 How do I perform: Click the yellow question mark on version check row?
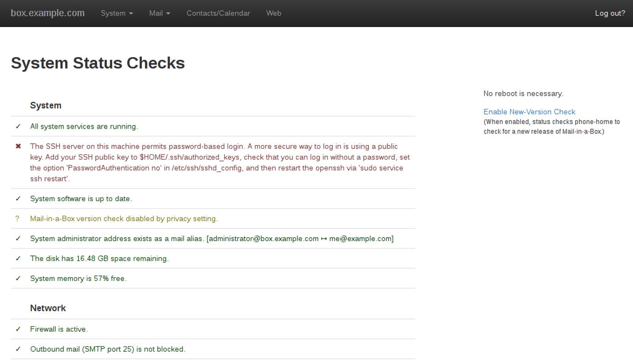[17, 218]
